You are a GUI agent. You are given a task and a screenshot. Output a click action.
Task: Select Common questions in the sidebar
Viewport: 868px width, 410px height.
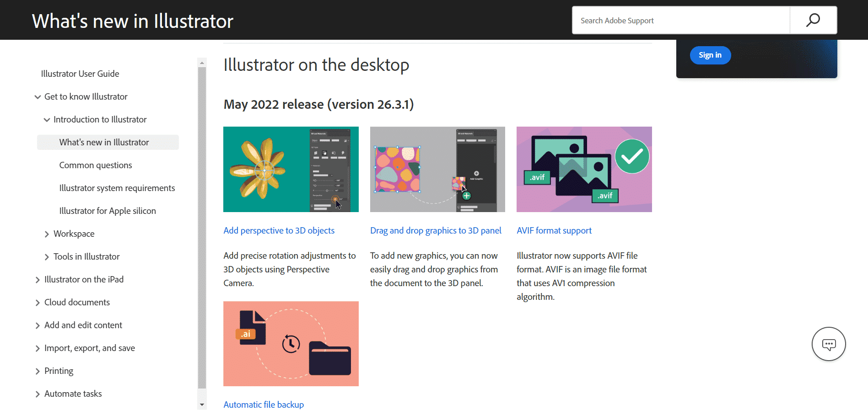(96, 165)
